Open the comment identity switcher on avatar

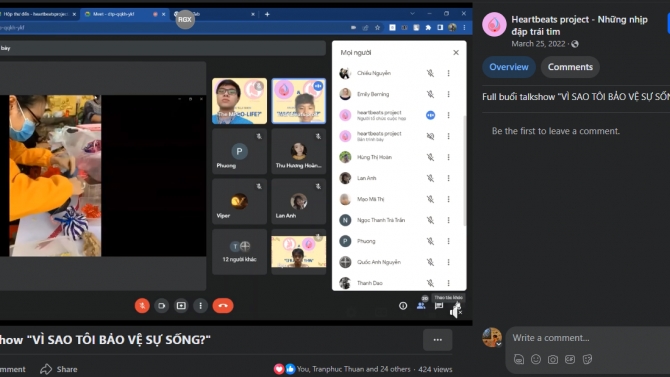pos(499,344)
